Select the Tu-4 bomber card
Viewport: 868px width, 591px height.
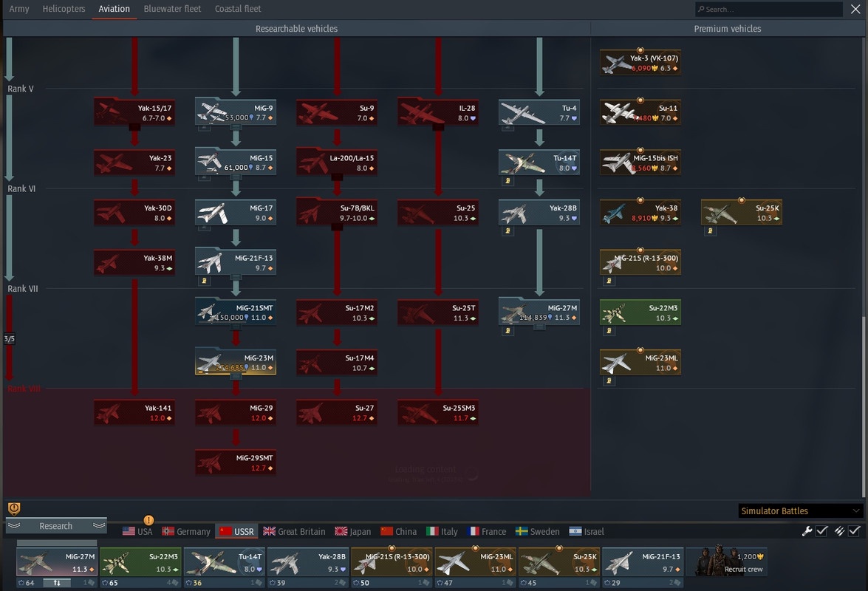tap(539, 112)
